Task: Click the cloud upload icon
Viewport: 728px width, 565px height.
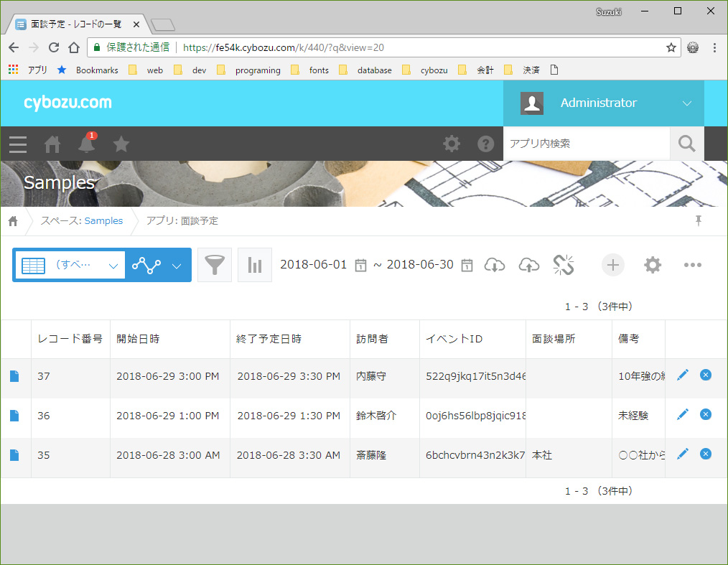Action: 529,265
